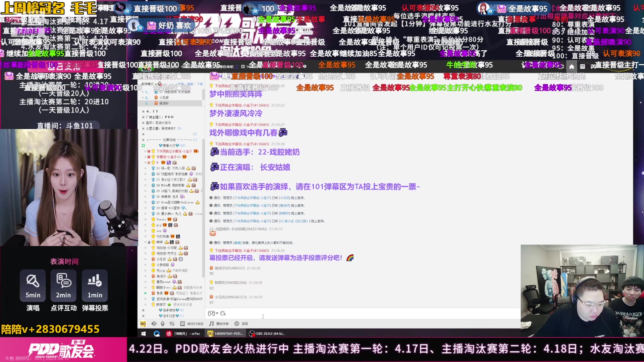Open the YY owl mascot menu
The height and width of the screenshot is (362, 644).
point(143,324)
